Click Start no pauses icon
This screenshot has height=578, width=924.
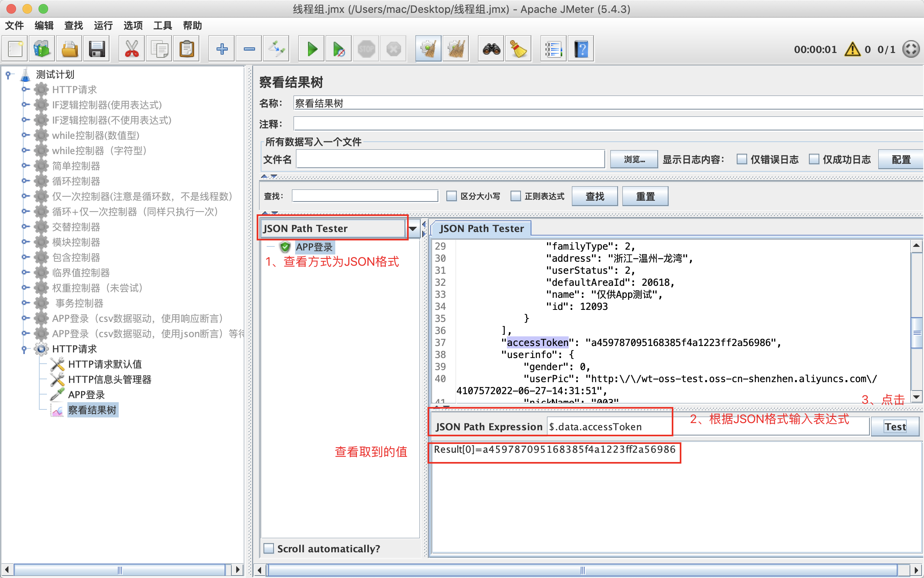339,49
